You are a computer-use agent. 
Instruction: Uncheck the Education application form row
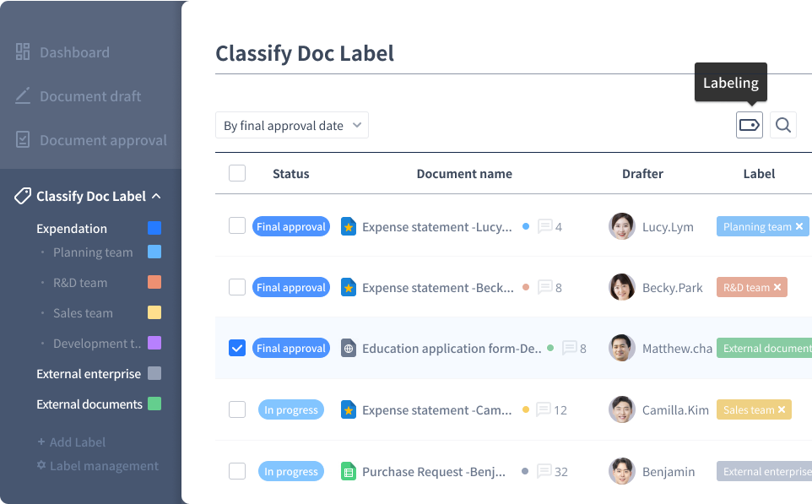pyautogui.click(x=237, y=348)
